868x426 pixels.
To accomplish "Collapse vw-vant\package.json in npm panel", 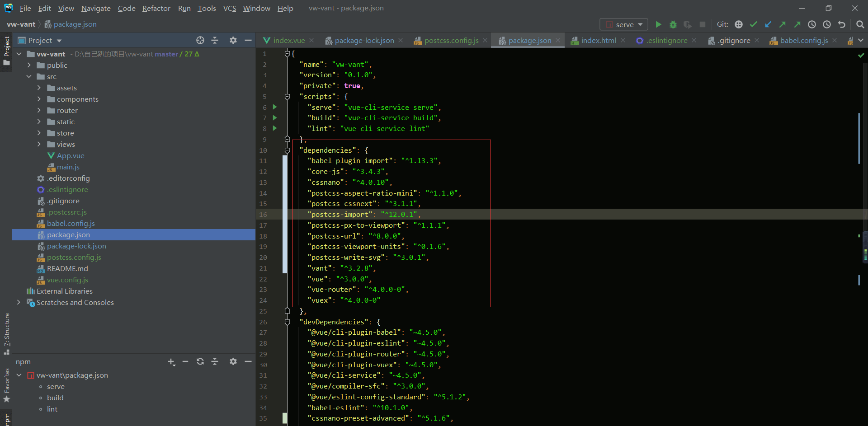I will pyautogui.click(x=19, y=375).
